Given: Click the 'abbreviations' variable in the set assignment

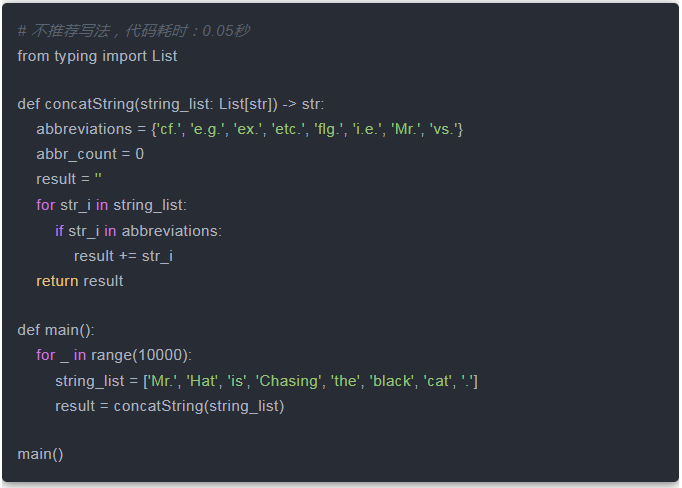Looking at the screenshot, I should [x=84, y=129].
